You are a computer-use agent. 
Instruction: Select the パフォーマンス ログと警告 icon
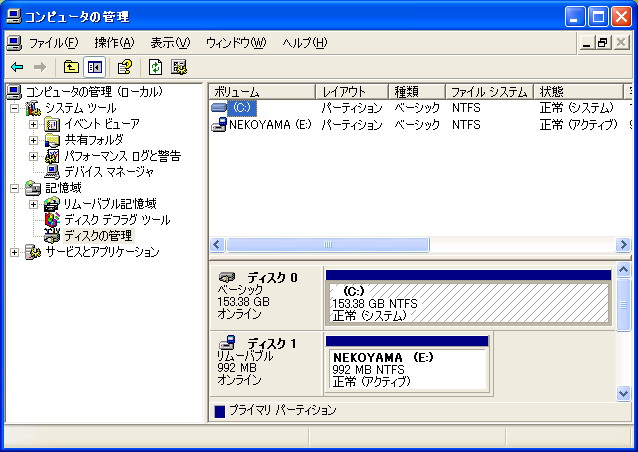(52, 156)
